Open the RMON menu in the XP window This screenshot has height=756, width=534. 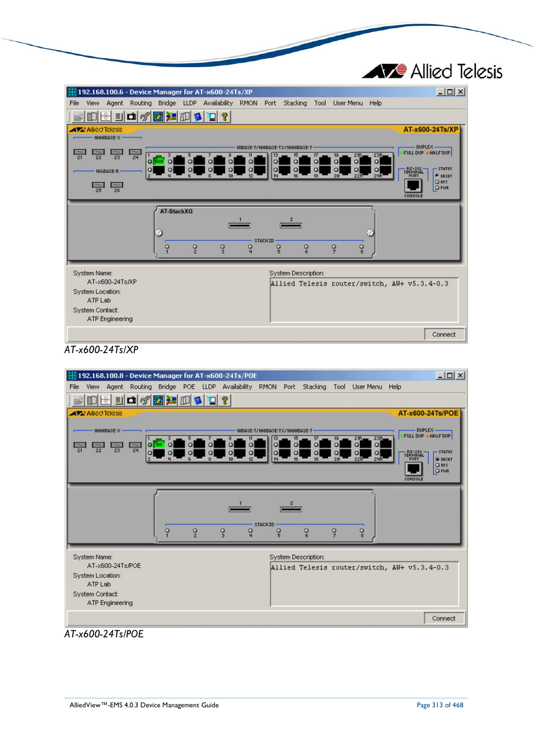tap(249, 103)
